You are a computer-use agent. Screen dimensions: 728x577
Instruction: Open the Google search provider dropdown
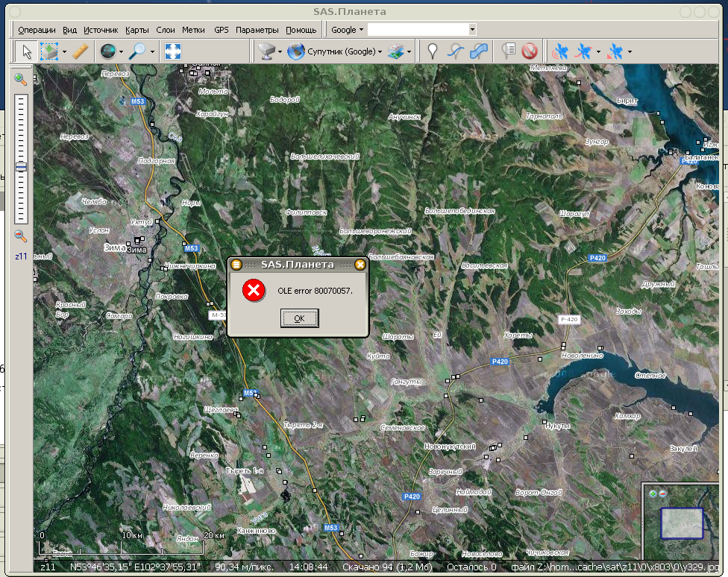point(347,30)
